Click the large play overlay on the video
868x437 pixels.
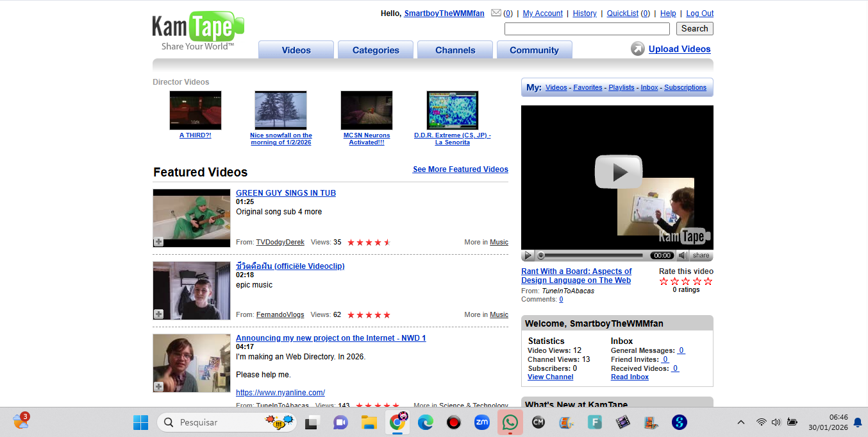618,172
